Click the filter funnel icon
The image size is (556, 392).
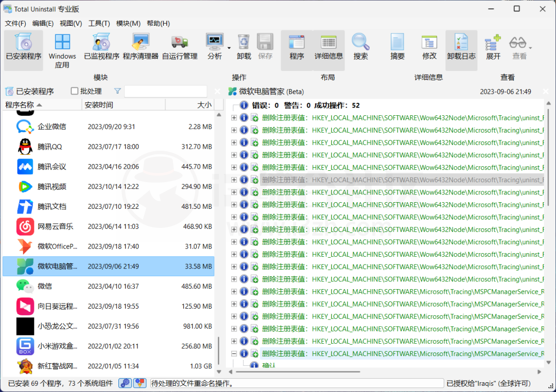[x=117, y=91]
